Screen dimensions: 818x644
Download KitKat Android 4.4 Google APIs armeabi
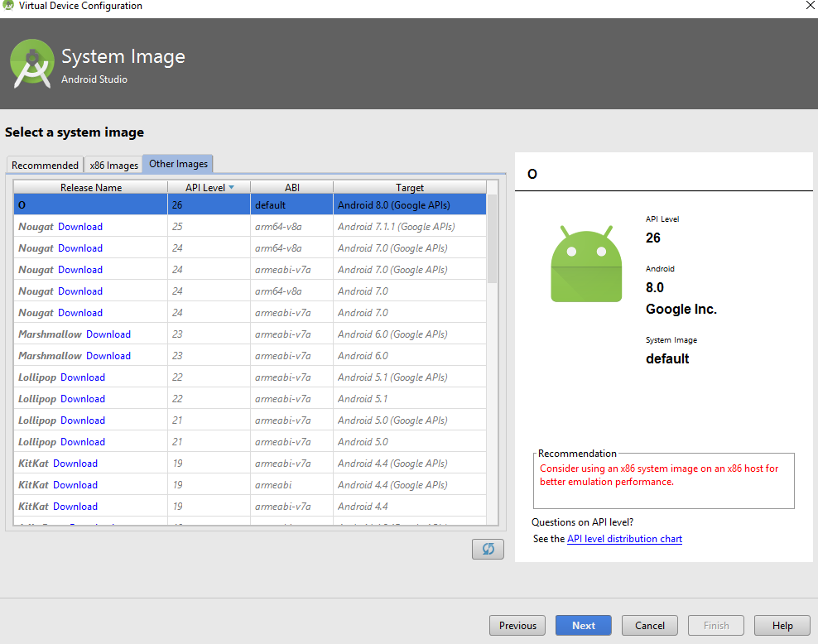pos(75,485)
